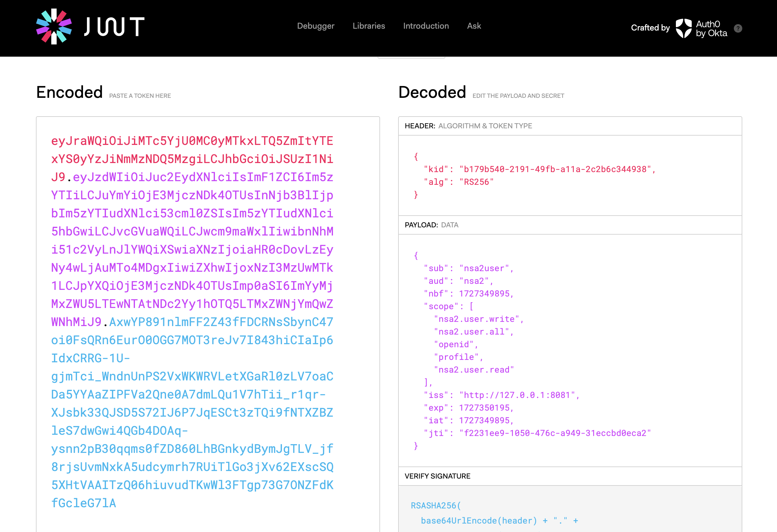Viewport: 777px width, 532px height.
Task: Click the "exp": 1727350195 line
Action: (468, 408)
